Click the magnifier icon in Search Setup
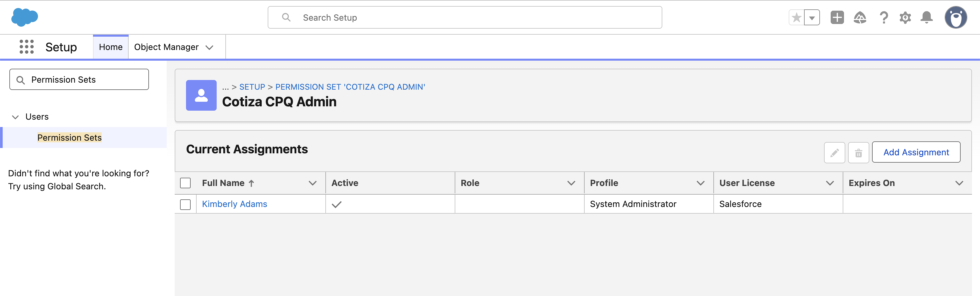This screenshot has width=980, height=296. tap(286, 18)
